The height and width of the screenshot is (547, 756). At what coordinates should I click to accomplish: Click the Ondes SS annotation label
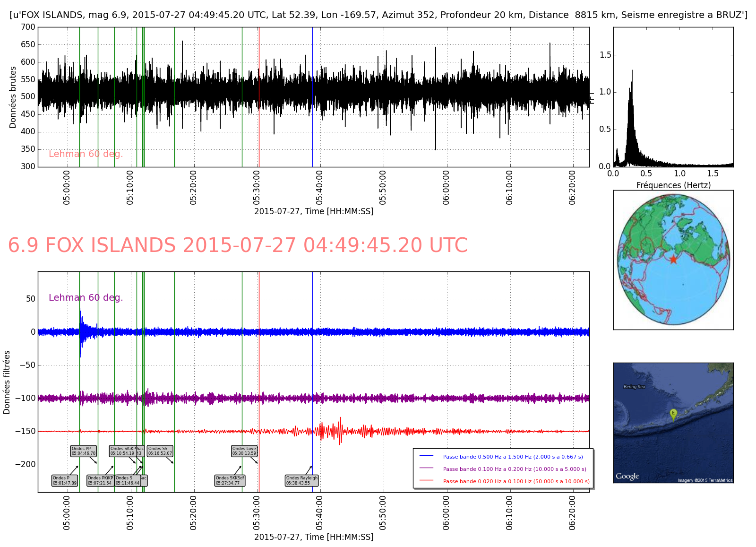click(160, 451)
